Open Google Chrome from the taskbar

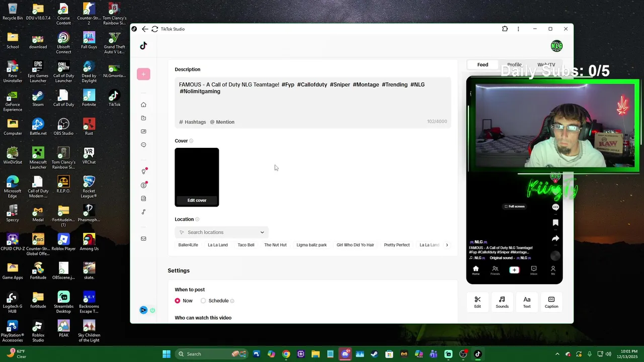[286, 354]
